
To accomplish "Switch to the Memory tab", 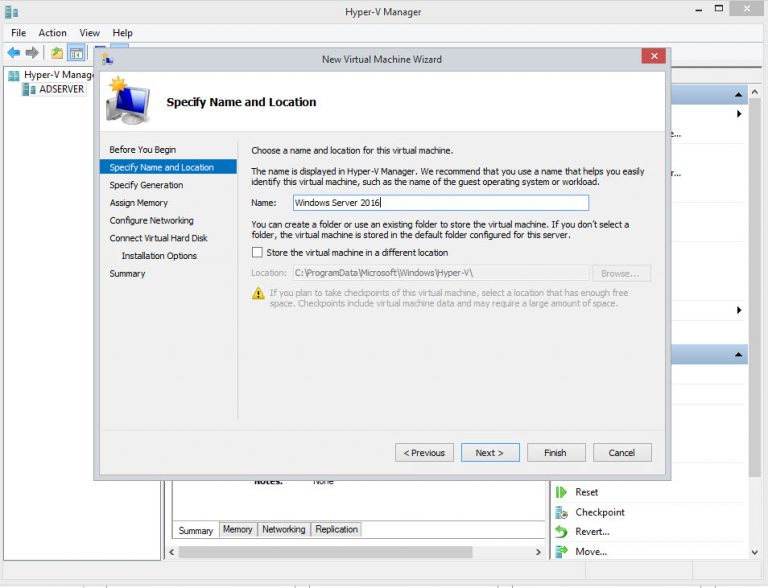I will (238, 529).
